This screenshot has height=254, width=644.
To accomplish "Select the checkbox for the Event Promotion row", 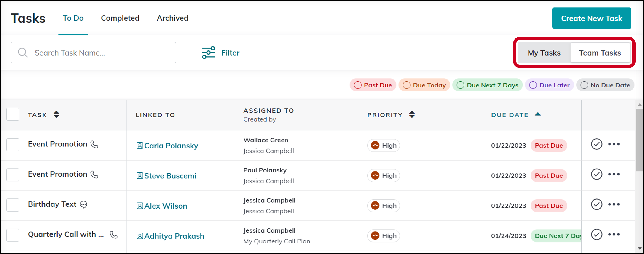I will click(x=13, y=144).
